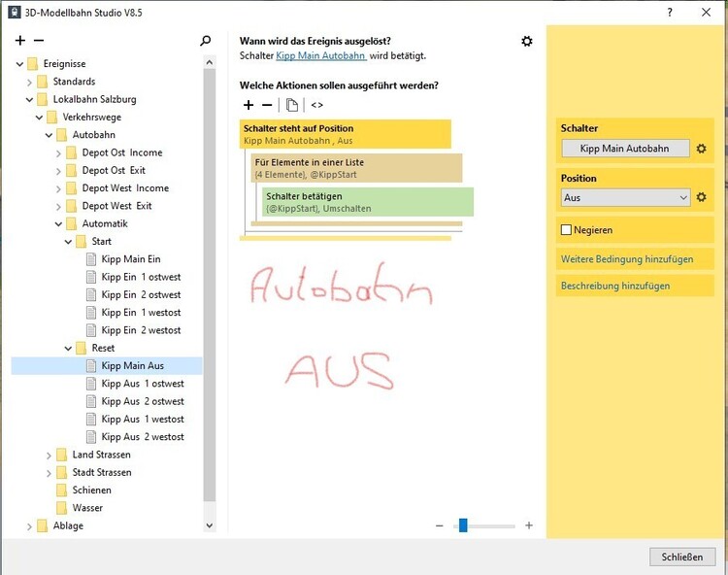Click zoom out minus icon
Image resolution: width=728 pixels, height=575 pixels.
coord(440,525)
